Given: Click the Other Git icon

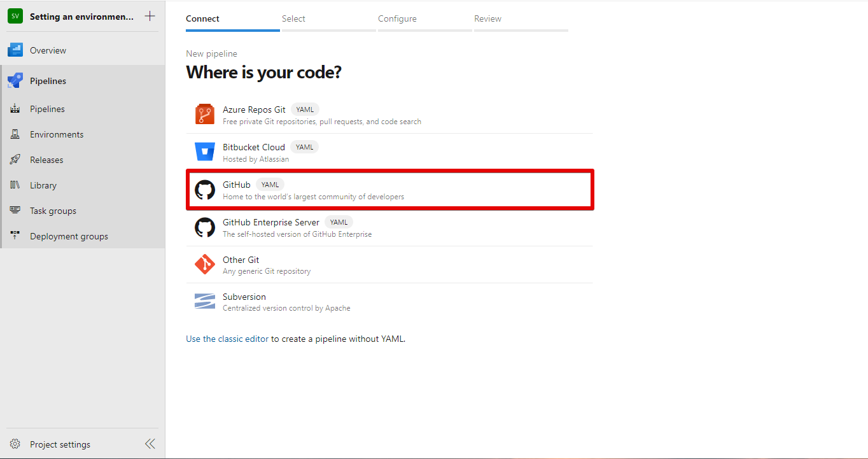Looking at the screenshot, I should (205, 264).
